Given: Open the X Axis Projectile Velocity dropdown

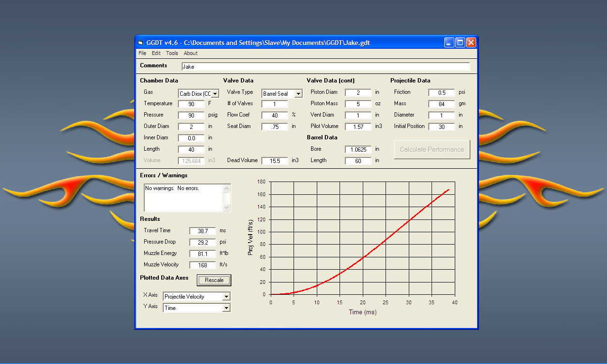Looking at the screenshot, I should 226,297.
